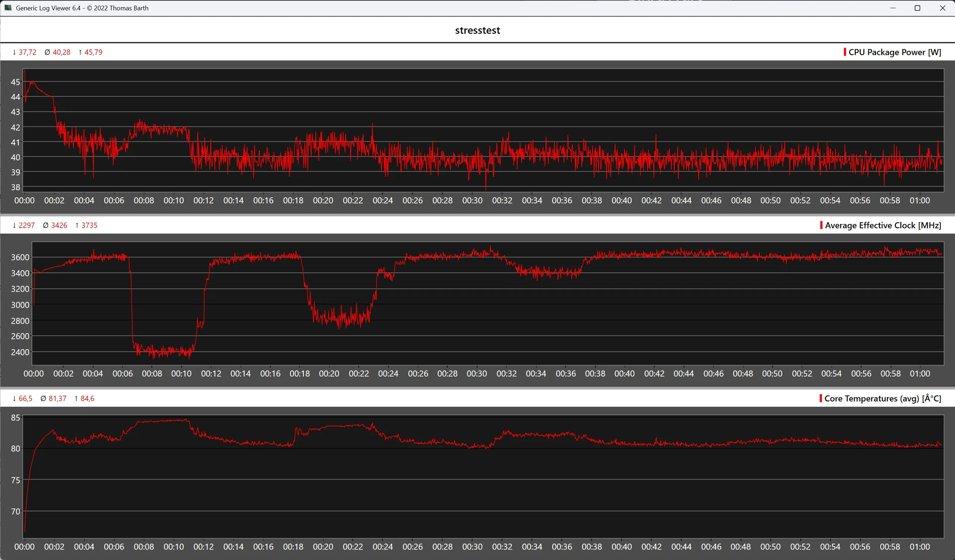Click the Generic Log Viewer app icon
The width and height of the screenshot is (955, 560).
click(x=8, y=7)
